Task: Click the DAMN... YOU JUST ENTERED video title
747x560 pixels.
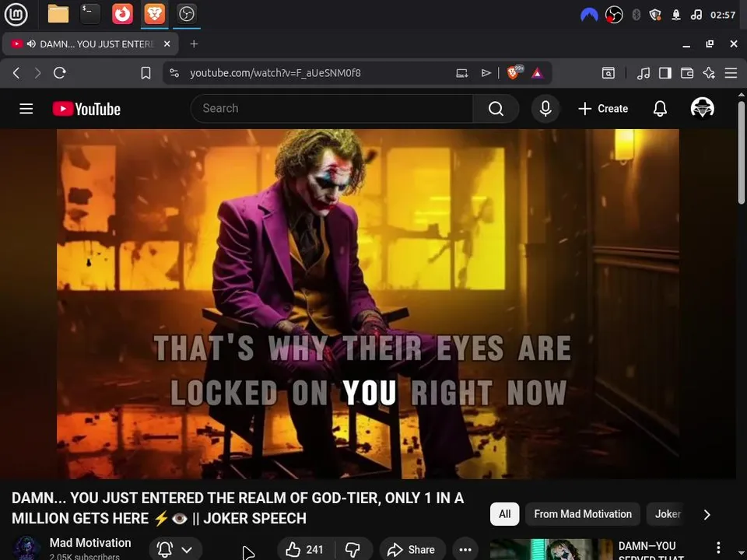Action: [238, 508]
